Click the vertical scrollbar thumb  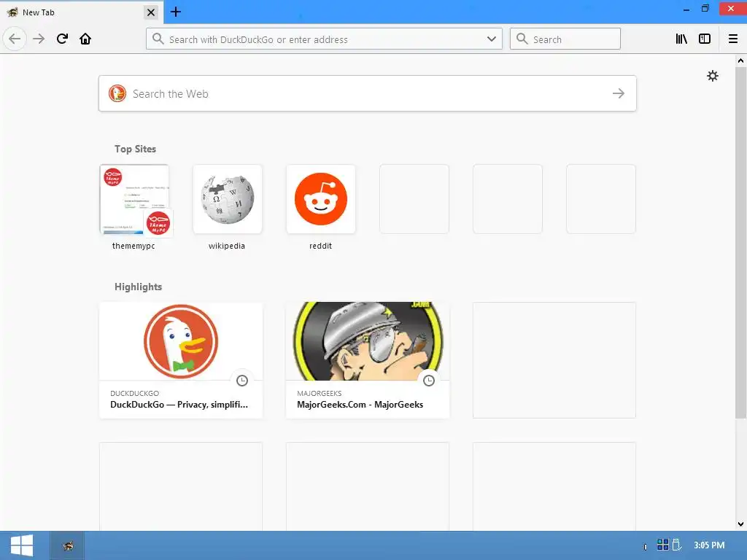click(x=740, y=243)
